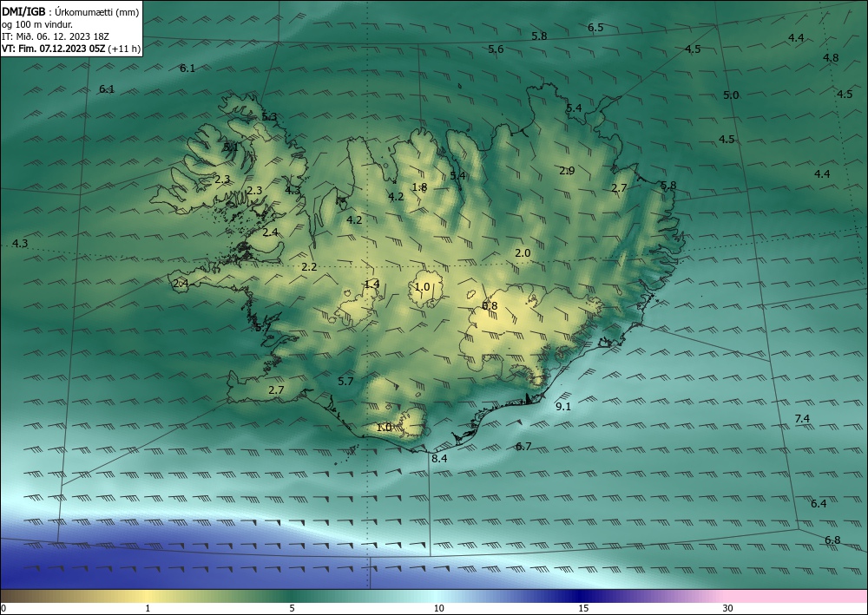This screenshot has width=868, height=615.
Task: Select the 1.0 value on the Mýrdalsjökull glacier
Action: (x=385, y=428)
